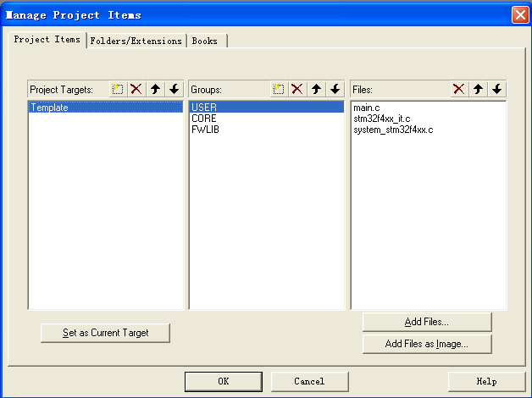This screenshot has width=532, height=398.
Task: Move selected file down
Action: pos(497,89)
